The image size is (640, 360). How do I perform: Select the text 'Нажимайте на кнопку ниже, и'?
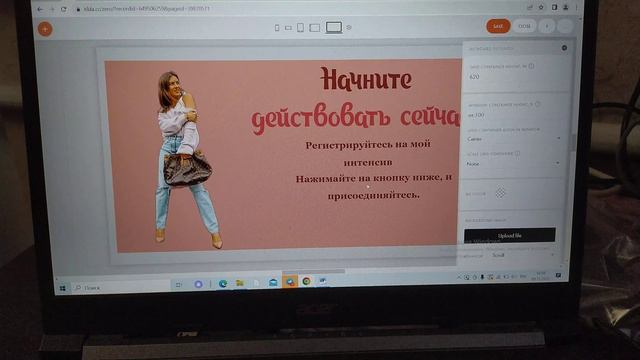tap(374, 179)
